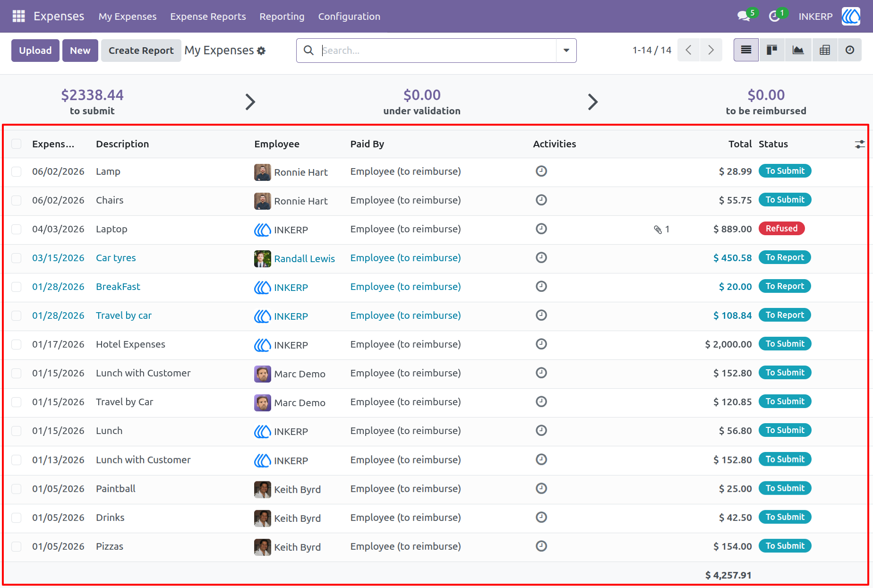Sort by the Total column header
Viewport: 873px width, 588px height.
click(740, 144)
